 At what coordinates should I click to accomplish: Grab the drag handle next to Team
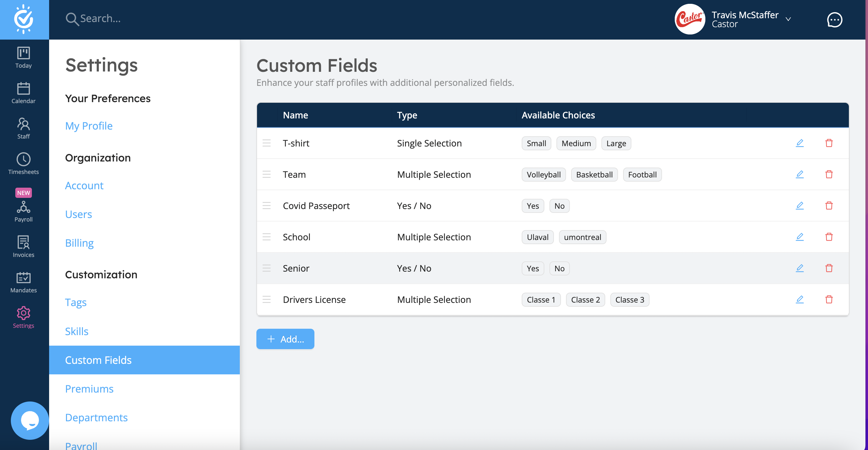pos(267,174)
